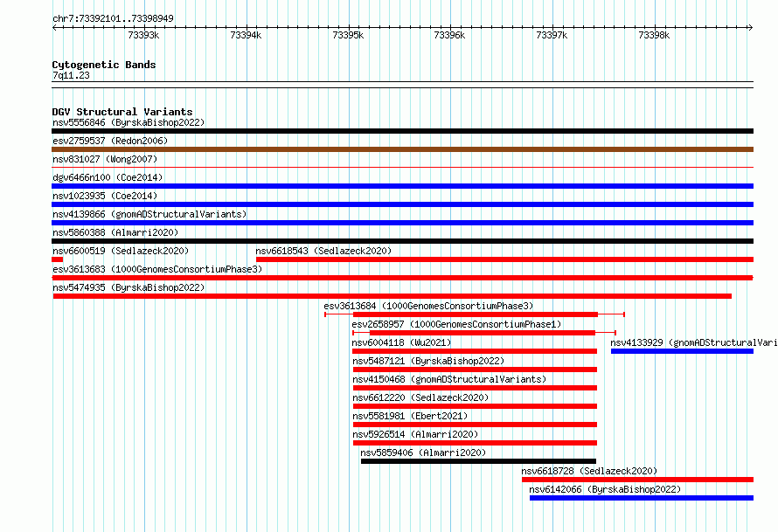Click the red bar under nsv6004118
This screenshot has width=778, height=532.
475,351
